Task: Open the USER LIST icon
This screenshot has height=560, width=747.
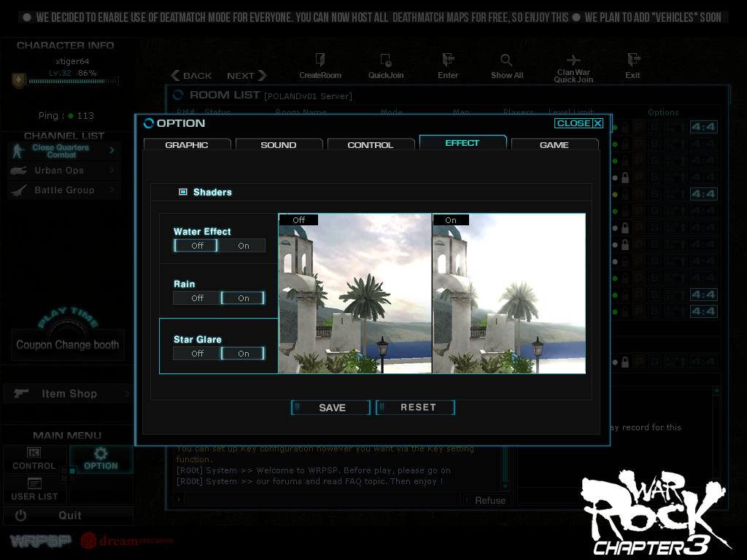Action: pyautogui.click(x=34, y=483)
